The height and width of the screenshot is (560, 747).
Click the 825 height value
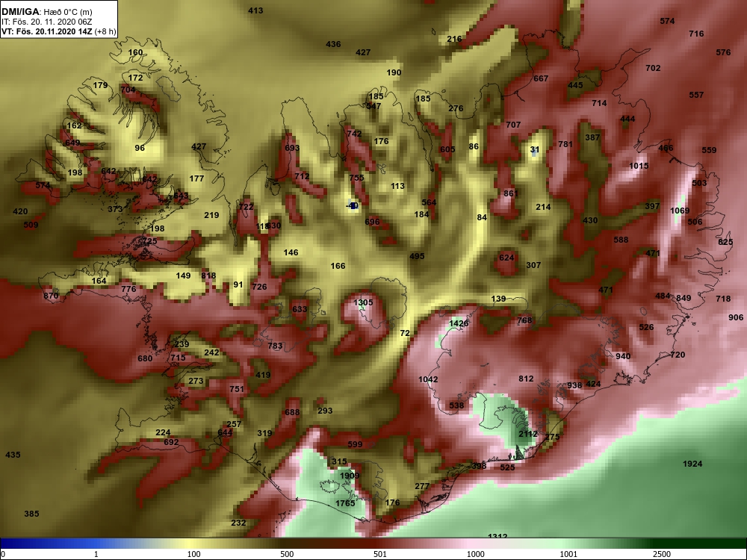point(725,243)
